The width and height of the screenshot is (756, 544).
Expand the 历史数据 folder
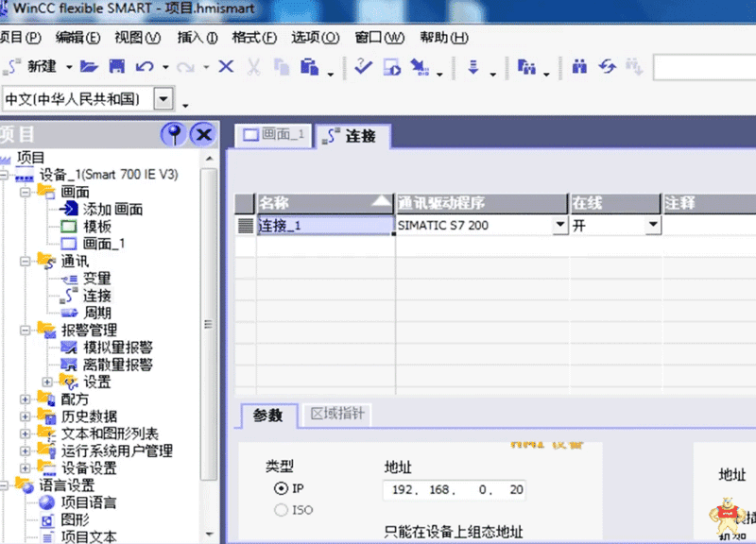coord(26,416)
